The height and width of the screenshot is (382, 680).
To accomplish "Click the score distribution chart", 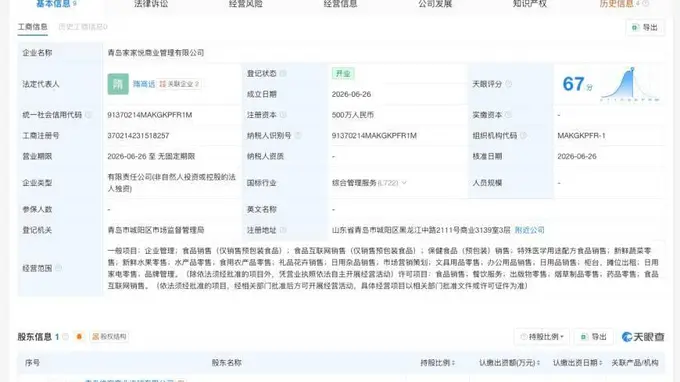I will pyautogui.click(x=630, y=85).
